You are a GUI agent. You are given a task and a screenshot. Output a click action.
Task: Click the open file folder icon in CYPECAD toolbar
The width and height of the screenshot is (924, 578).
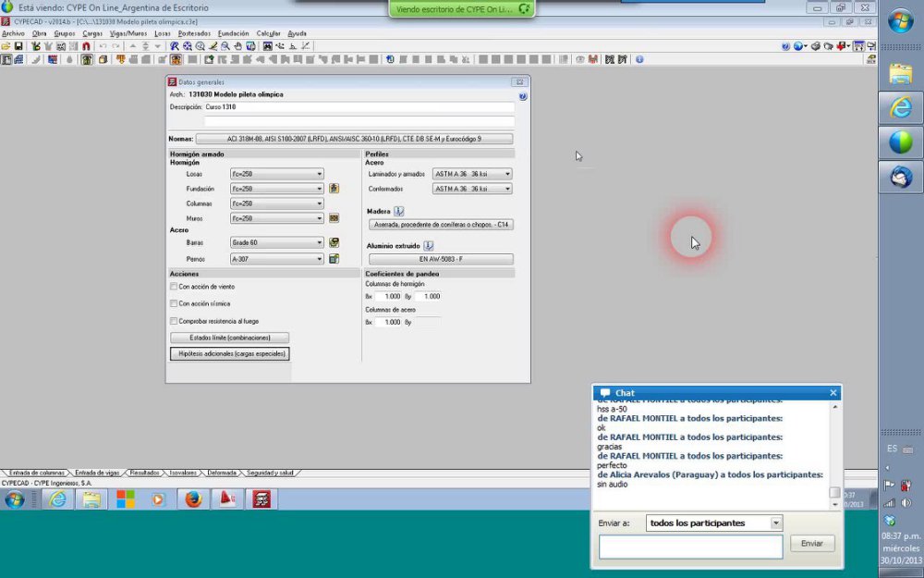point(6,46)
